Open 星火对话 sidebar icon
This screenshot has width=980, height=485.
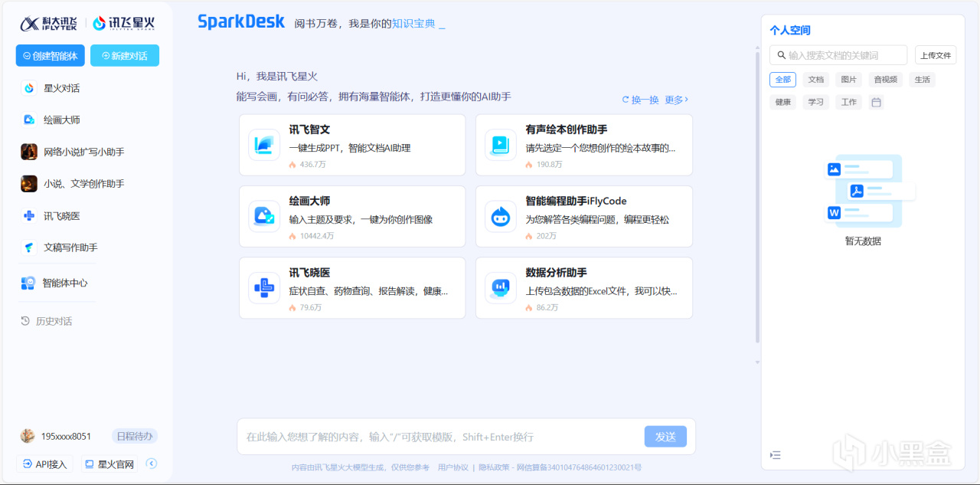(x=29, y=88)
